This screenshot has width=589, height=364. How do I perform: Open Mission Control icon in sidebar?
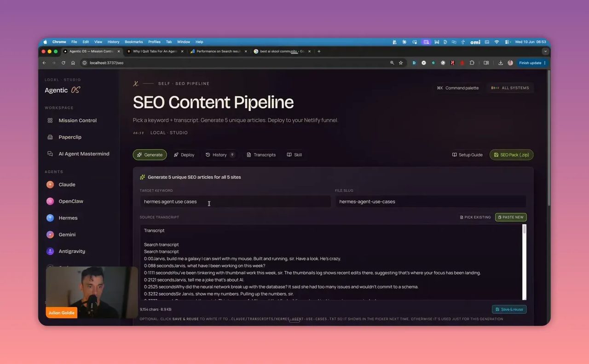tap(50, 120)
